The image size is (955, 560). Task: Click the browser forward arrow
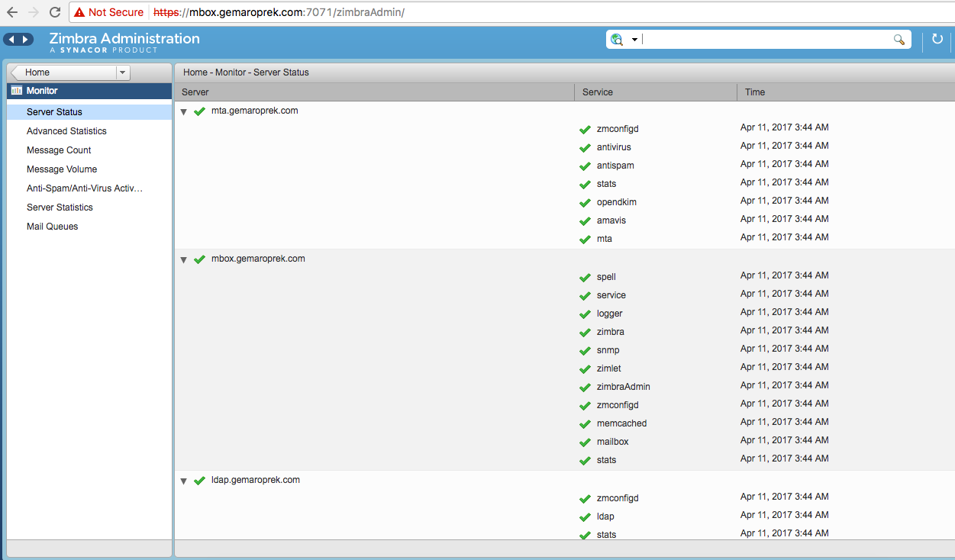tap(33, 12)
